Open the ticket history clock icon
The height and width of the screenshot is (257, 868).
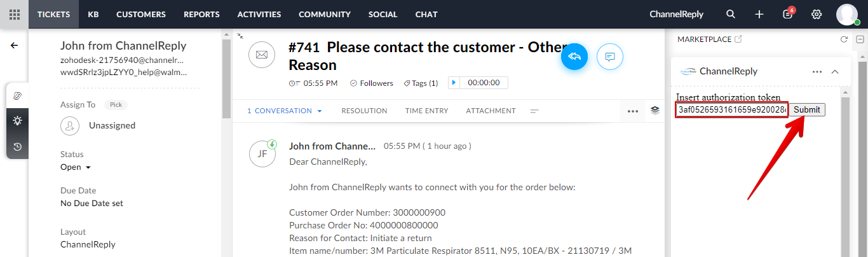(17, 147)
